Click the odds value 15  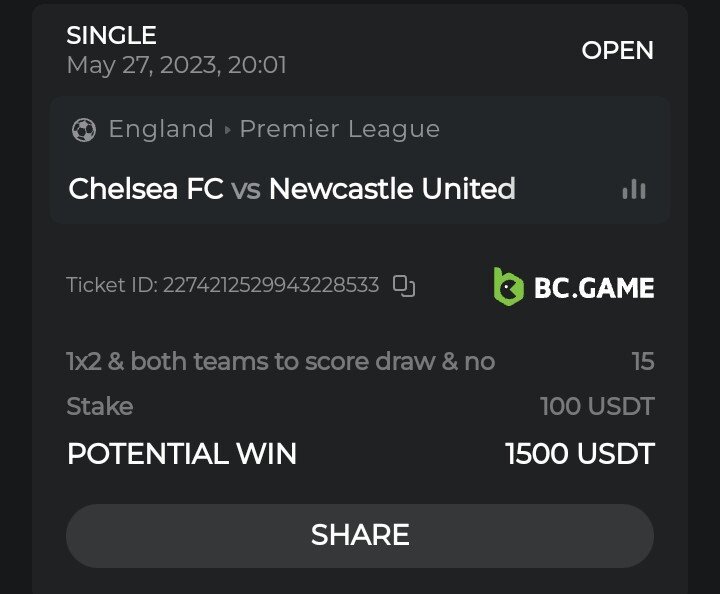[642, 361]
